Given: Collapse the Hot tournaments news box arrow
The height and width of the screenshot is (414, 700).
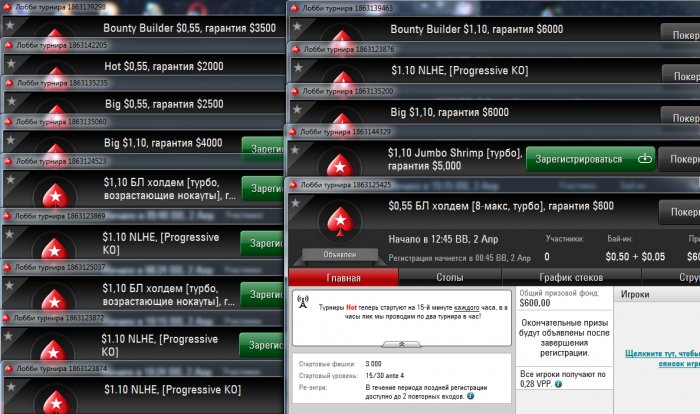Looking at the screenshot, I should [401, 344].
